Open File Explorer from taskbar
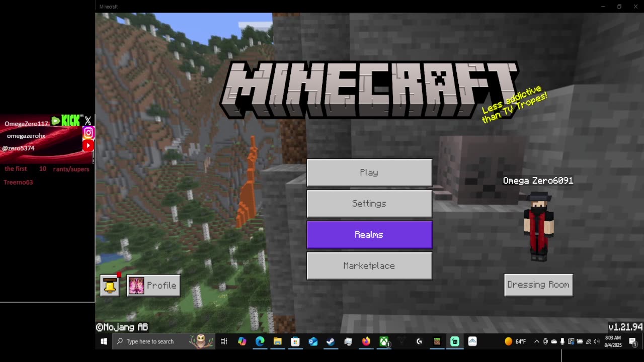This screenshot has height=362, width=644. [277, 341]
